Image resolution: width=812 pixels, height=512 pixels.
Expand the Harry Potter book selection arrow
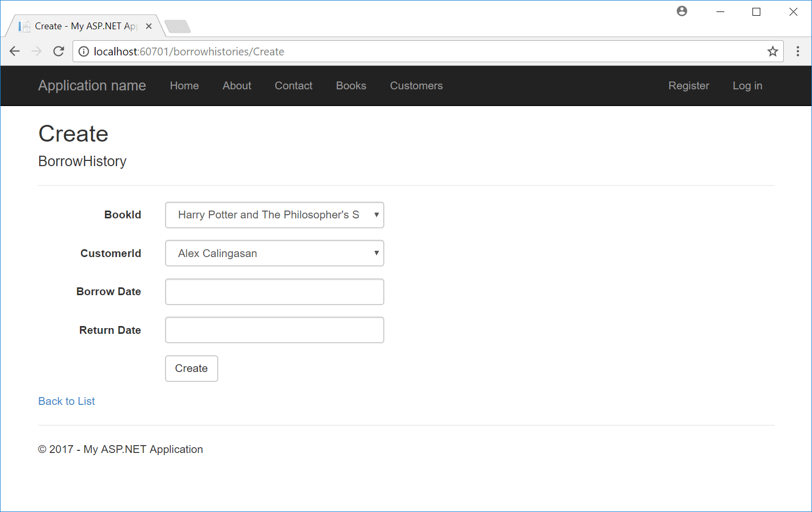[376, 215]
